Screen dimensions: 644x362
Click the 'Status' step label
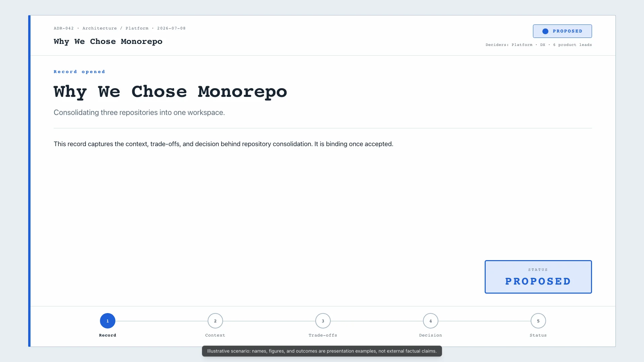pyautogui.click(x=538, y=335)
